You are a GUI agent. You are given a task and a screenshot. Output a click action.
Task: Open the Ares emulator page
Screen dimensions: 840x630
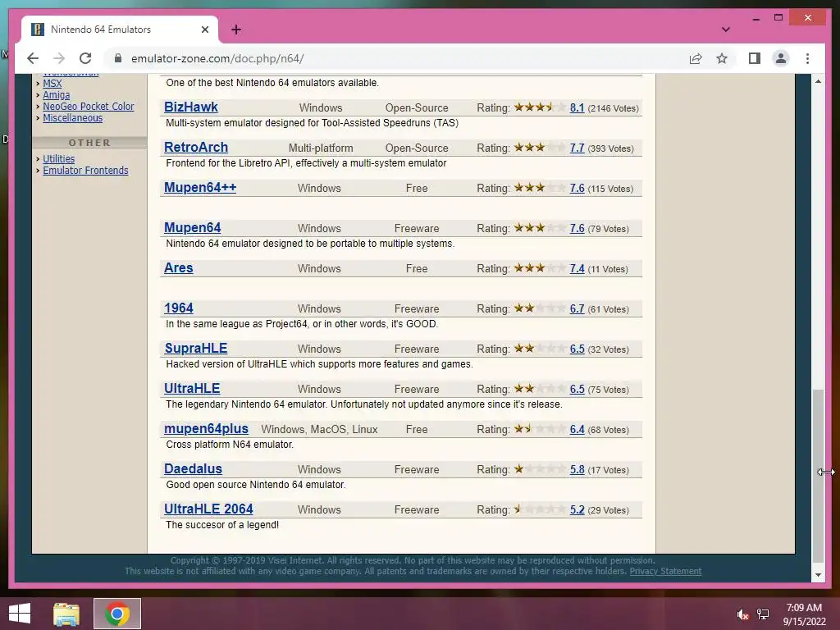point(178,268)
